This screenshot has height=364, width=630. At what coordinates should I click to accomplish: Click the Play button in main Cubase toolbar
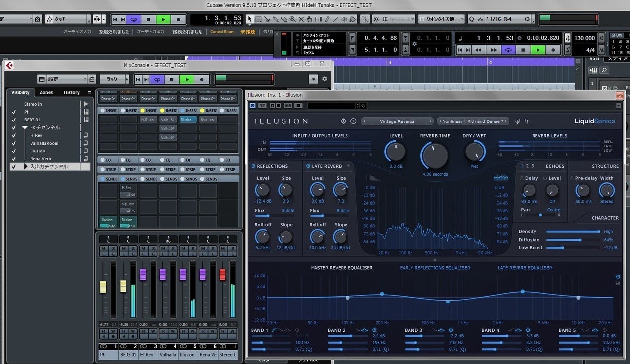tap(163, 19)
